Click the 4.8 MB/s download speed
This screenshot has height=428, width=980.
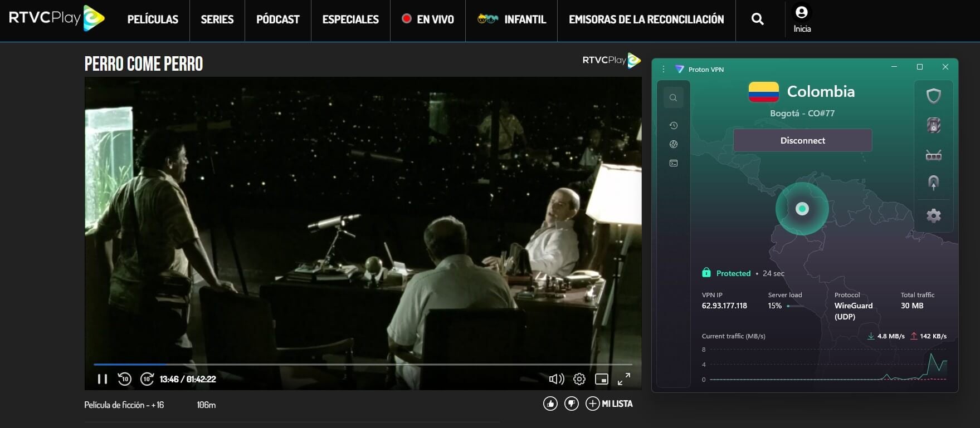[x=890, y=336]
